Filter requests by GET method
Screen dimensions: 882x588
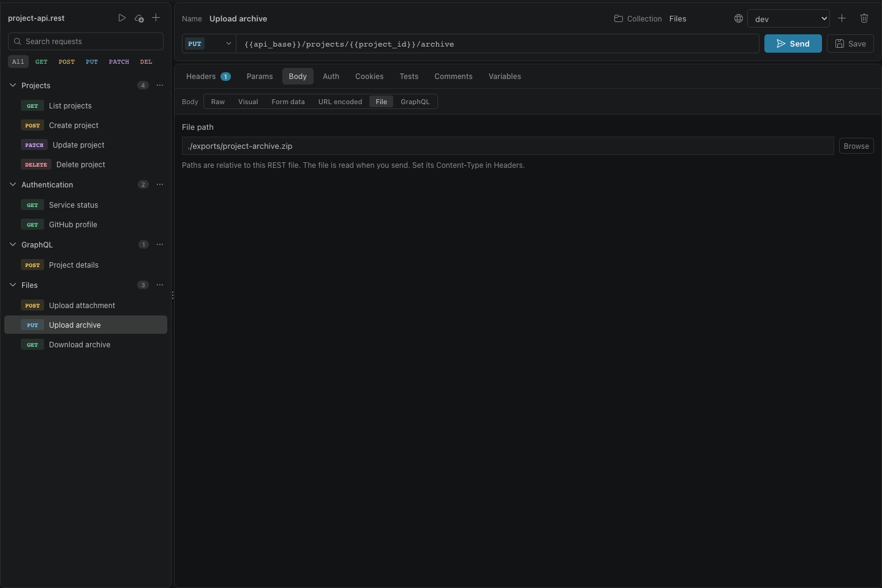(x=42, y=62)
